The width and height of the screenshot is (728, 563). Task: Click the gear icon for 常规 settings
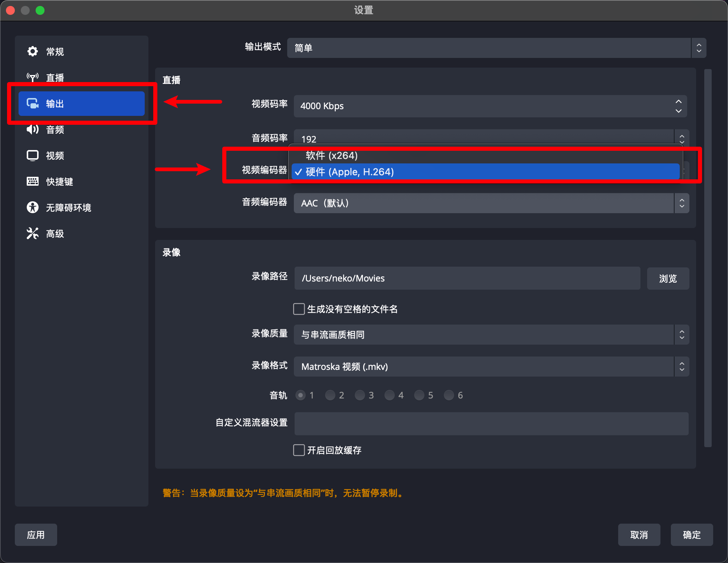click(x=33, y=51)
